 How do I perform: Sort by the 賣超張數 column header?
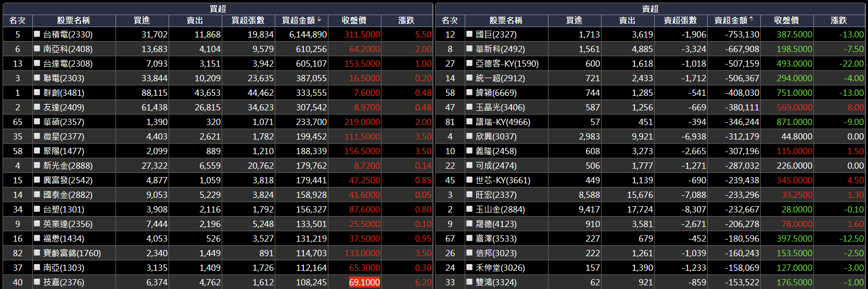click(681, 20)
